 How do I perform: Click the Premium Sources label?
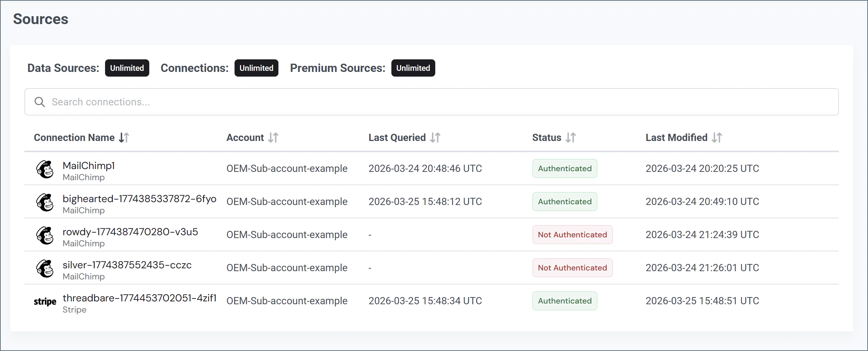338,68
